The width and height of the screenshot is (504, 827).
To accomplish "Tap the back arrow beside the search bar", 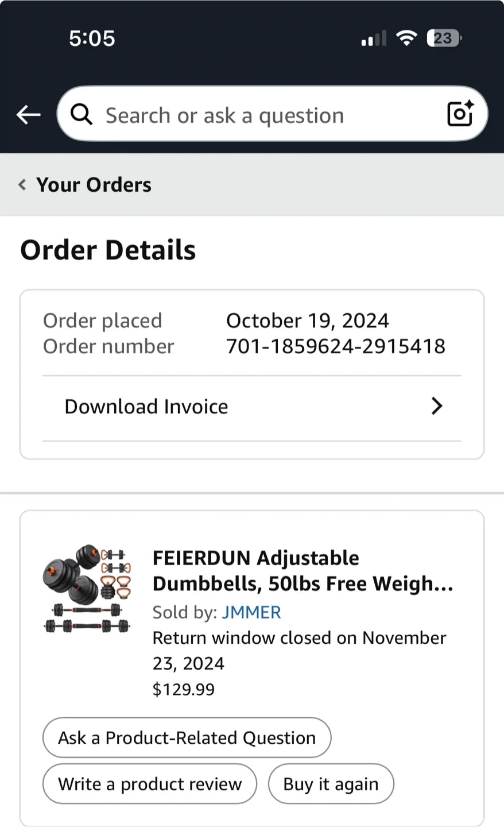I will 28,114.
